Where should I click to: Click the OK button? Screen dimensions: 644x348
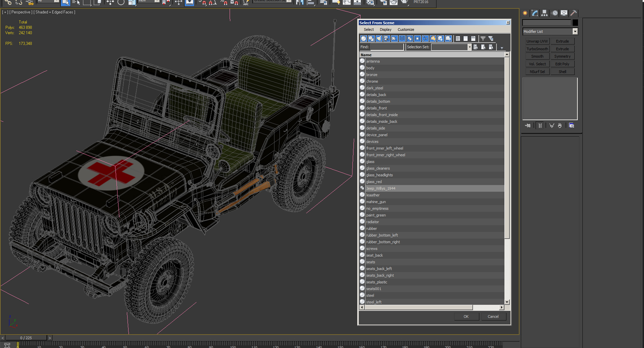(x=466, y=317)
